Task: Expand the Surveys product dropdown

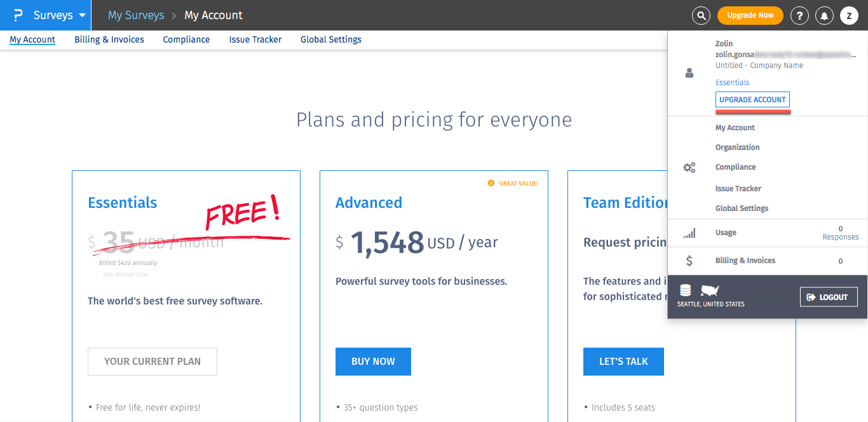Action: coord(82,15)
